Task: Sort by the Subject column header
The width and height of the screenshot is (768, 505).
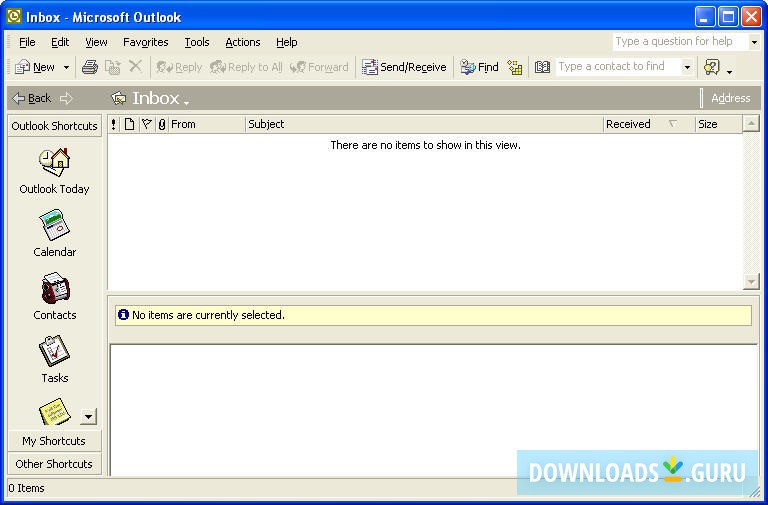Action: pyautogui.click(x=424, y=124)
